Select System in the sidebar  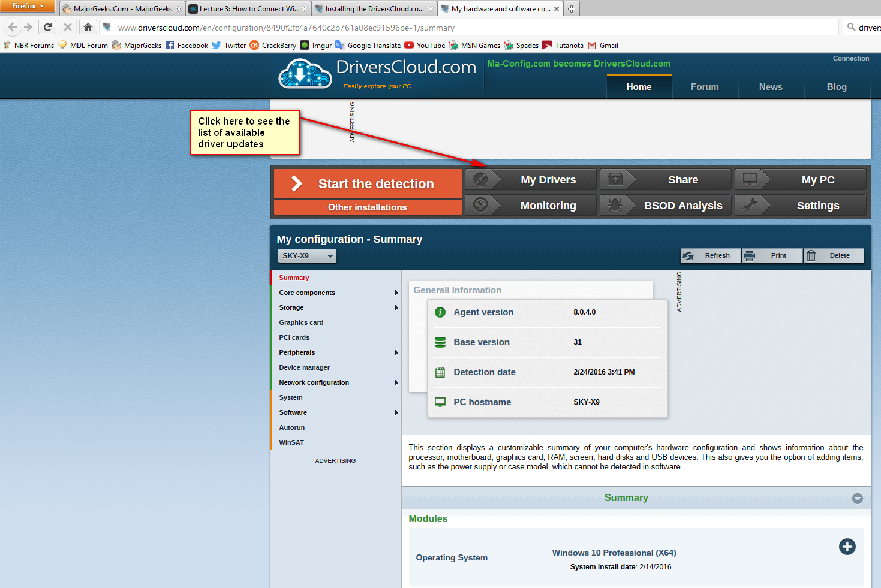click(291, 398)
